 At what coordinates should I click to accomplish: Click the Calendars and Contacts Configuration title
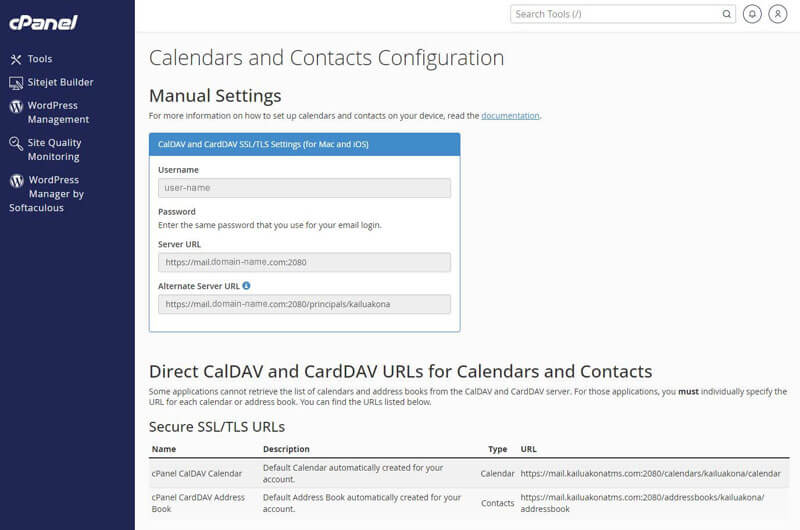pyautogui.click(x=327, y=58)
